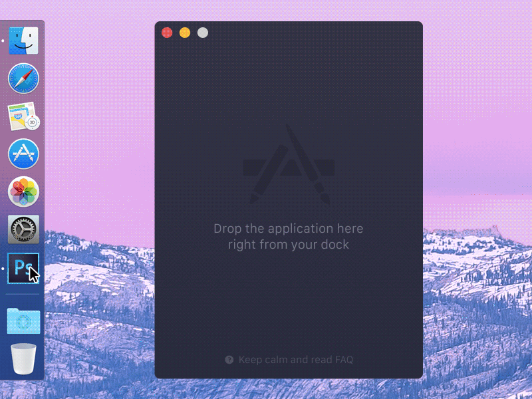The height and width of the screenshot is (399, 532).
Task: Open System Preferences gear icon
Action: tap(23, 229)
